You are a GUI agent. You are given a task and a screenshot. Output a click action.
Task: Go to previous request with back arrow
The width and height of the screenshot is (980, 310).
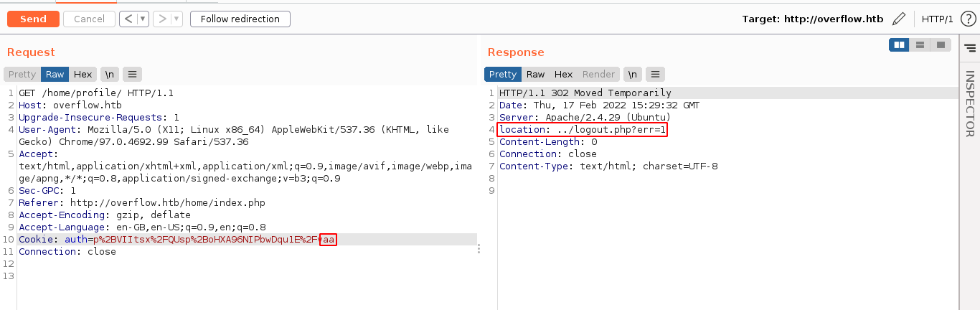(x=128, y=19)
